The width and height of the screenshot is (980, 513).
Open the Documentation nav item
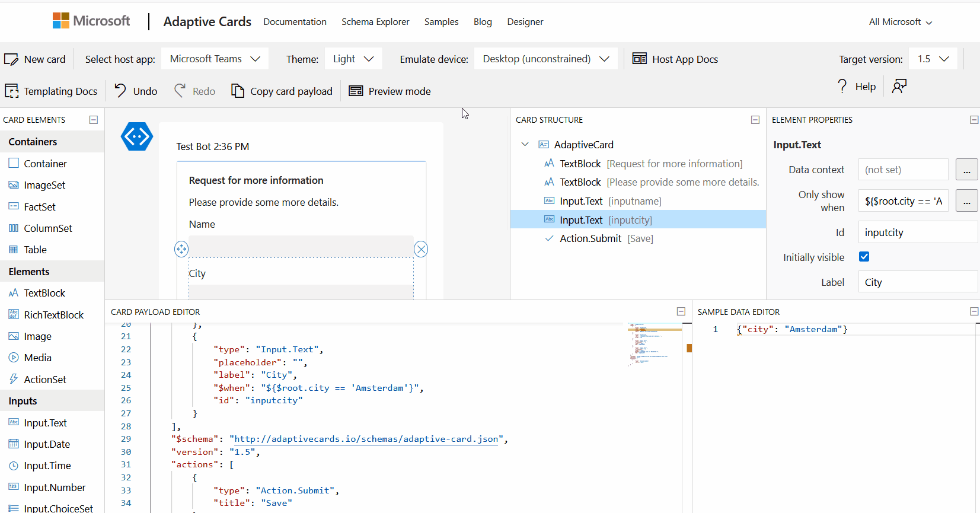tap(295, 21)
